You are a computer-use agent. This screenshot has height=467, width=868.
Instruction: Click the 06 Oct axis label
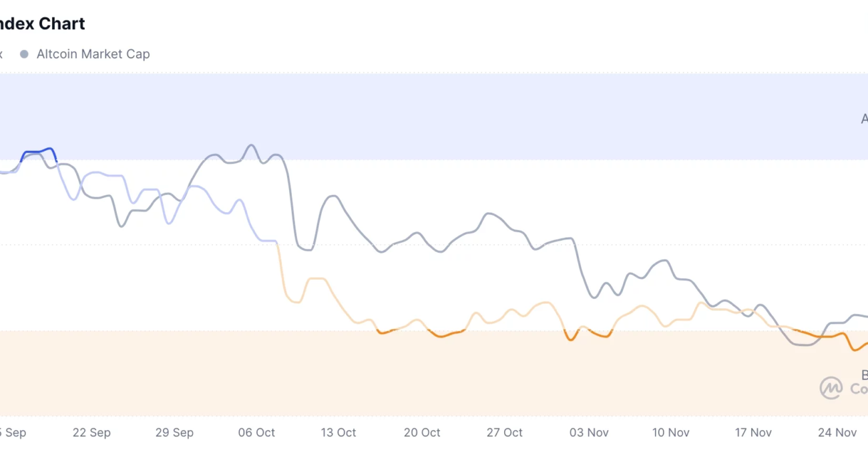256,432
